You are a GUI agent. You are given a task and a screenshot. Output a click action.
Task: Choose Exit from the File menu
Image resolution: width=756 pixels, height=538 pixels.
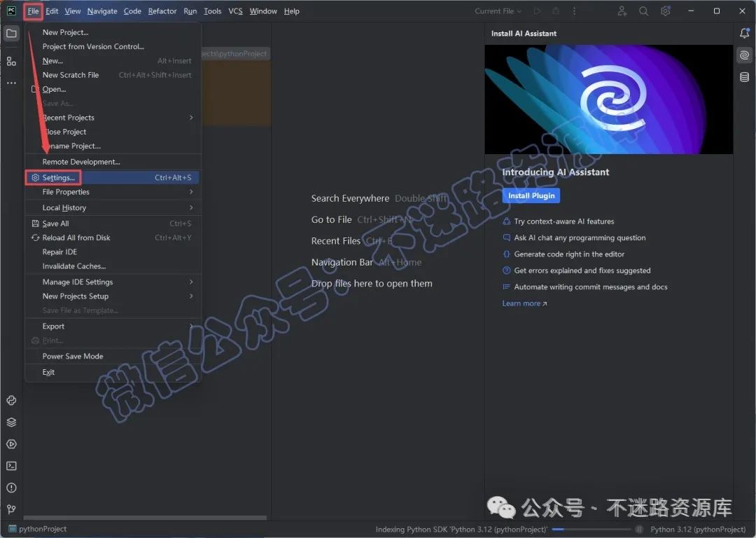(113, 373)
